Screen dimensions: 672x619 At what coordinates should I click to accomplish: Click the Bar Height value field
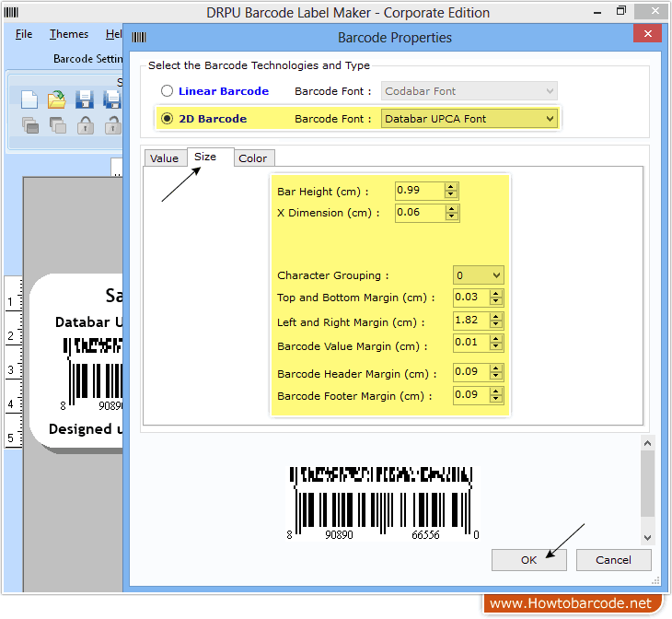click(420, 191)
